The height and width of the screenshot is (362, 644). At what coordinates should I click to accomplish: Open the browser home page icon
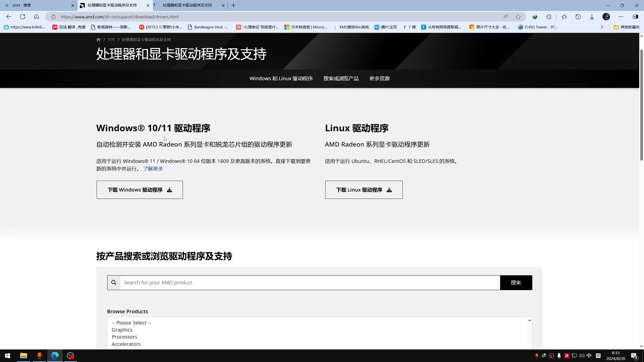[36, 17]
